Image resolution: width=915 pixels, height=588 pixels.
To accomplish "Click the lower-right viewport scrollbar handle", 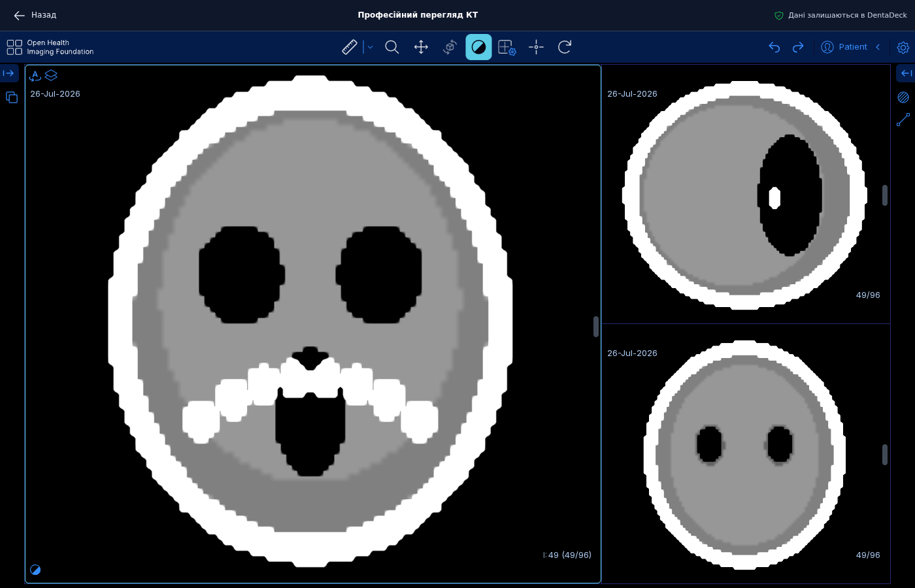I will 885,455.
